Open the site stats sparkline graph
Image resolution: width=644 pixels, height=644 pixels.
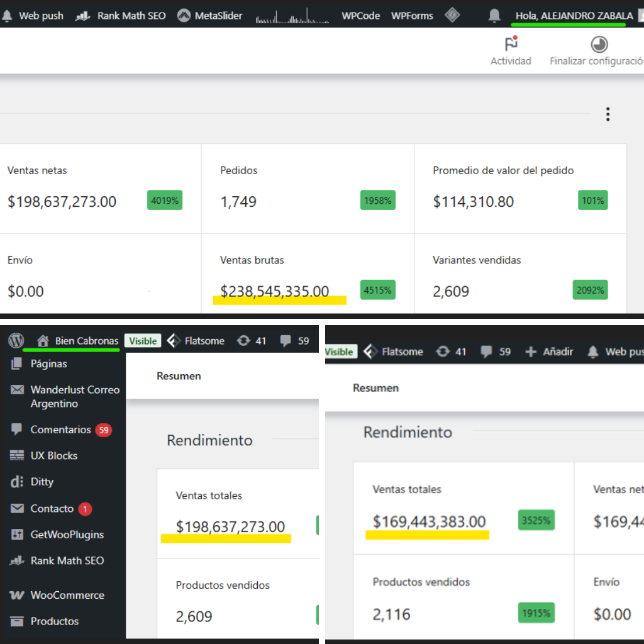(x=292, y=16)
